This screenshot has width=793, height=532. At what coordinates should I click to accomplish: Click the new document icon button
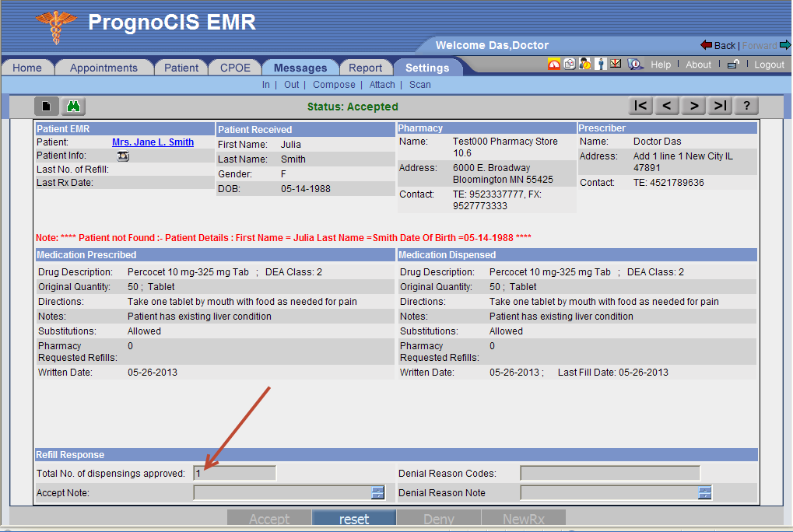click(x=47, y=106)
